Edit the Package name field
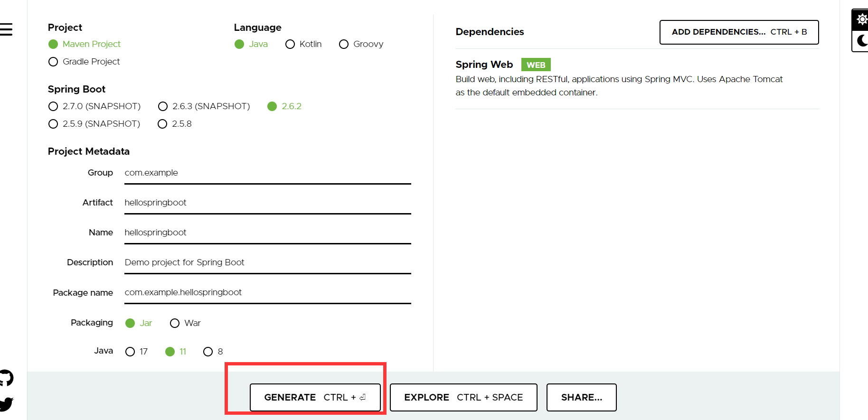 tap(268, 293)
